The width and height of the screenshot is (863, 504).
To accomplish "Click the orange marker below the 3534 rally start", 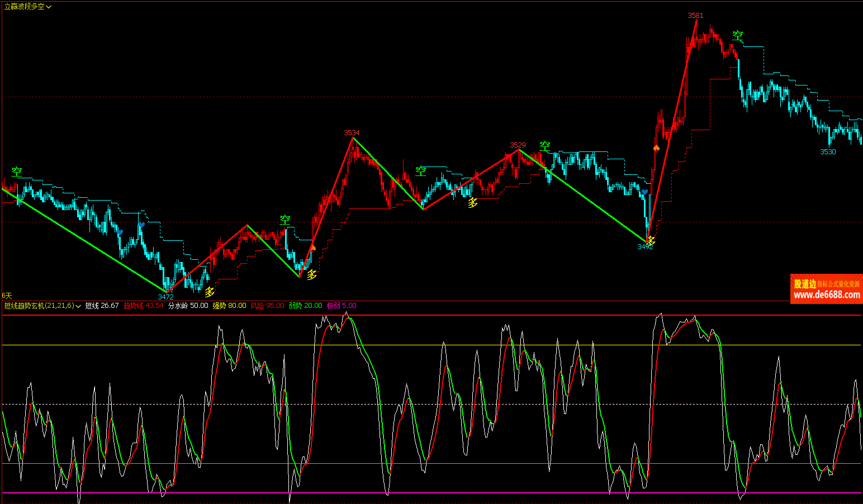I will pyautogui.click(x=313, y=247).
